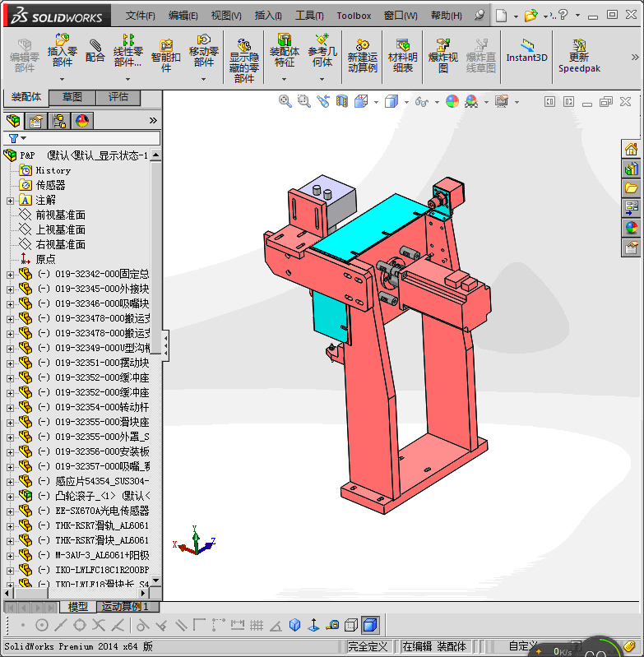644x657 pixels.
Task: Open SolidWorks Resources home icon in task pane
Action: tap(631, 149)
